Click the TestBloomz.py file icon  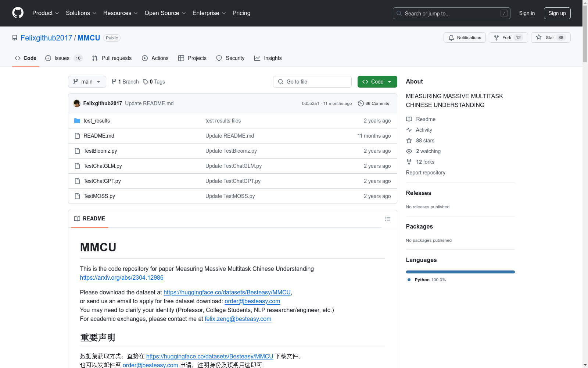[77, 151]
